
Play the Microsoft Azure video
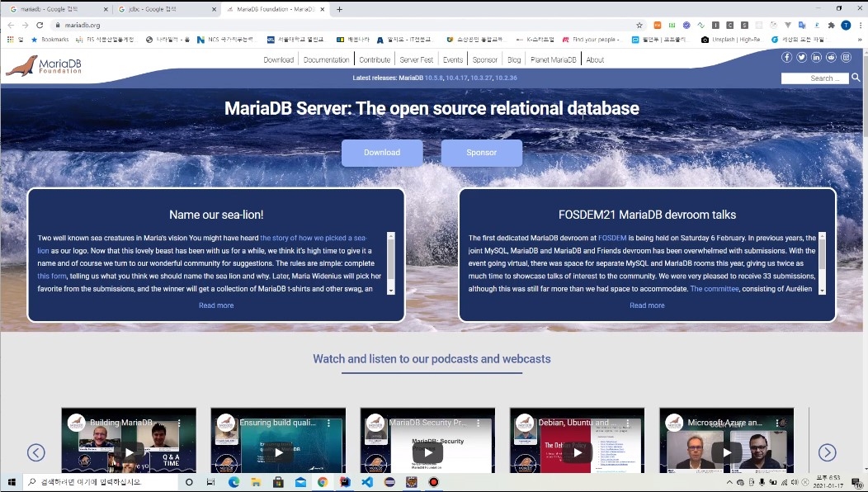click(727, 452)
